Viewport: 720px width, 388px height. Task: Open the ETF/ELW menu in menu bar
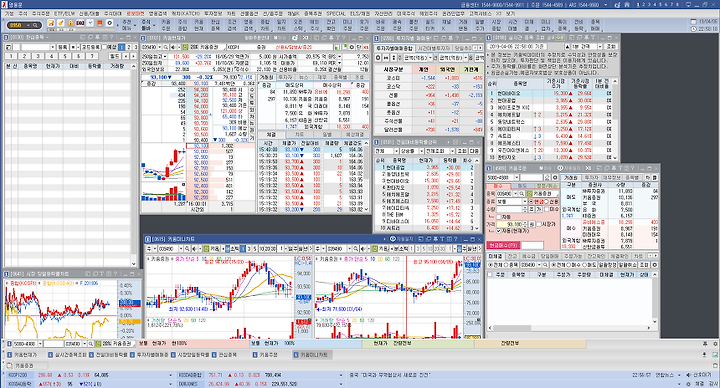point(64,14)
